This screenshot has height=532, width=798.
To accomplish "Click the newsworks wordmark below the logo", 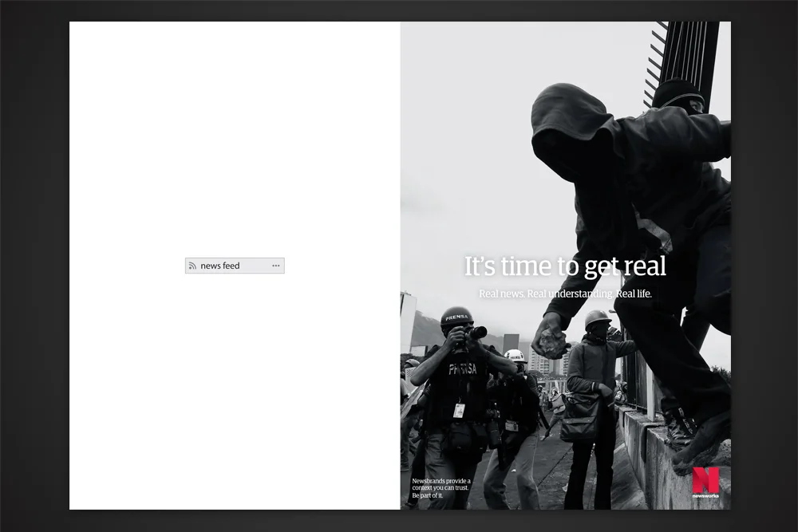I will (x=705, y=496).
